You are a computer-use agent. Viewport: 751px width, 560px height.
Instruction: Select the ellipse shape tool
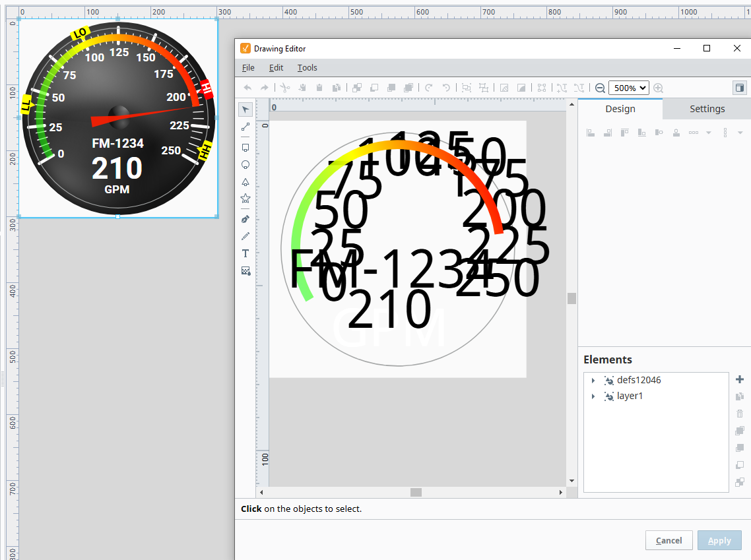pos(245,165)
